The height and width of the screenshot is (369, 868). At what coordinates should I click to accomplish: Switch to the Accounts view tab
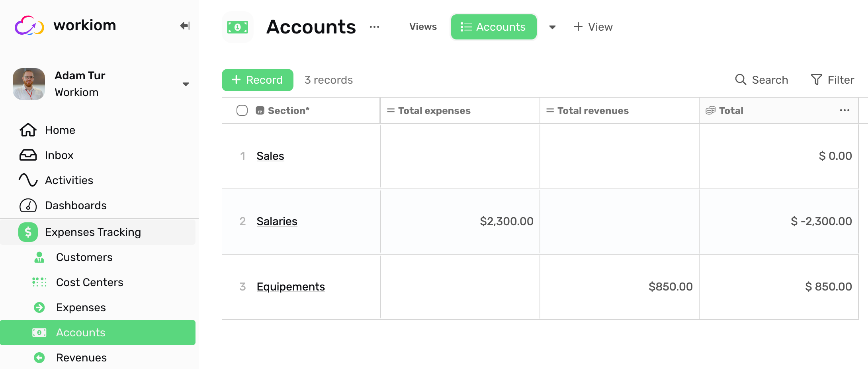[494, 27]
